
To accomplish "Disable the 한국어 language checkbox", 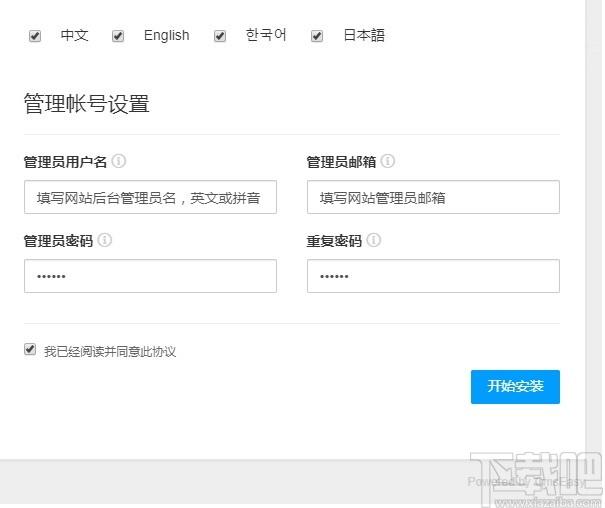I will (x=220, y=36).
